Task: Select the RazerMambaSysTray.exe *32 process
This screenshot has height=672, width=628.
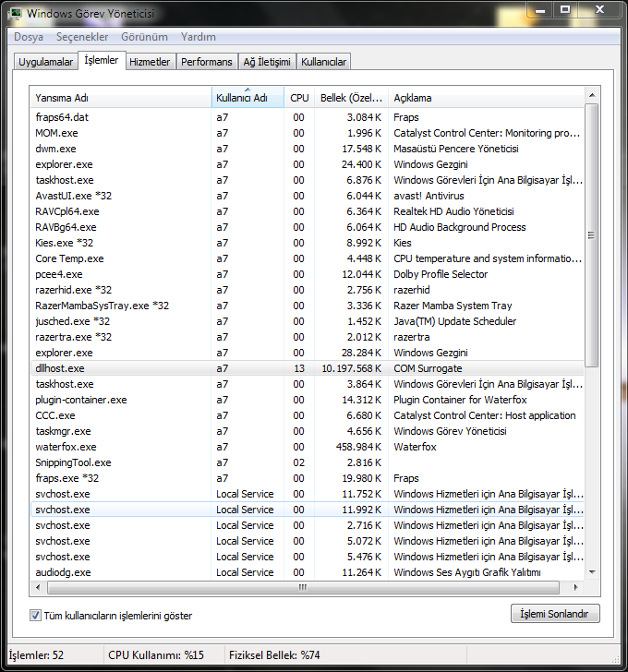Action: point(307,306)
